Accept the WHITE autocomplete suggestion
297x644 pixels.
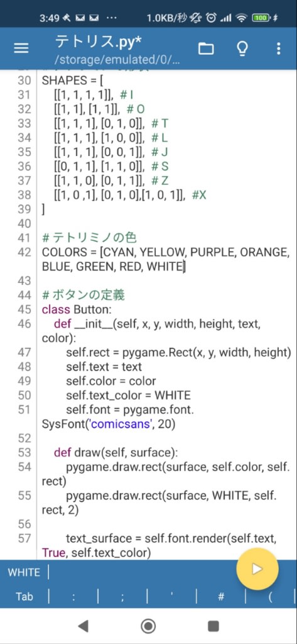point(24,572)
